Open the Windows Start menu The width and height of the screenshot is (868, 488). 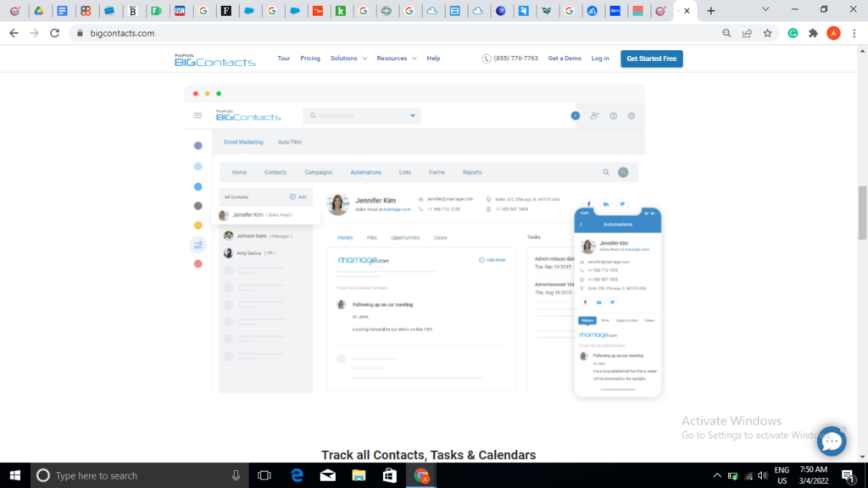click(x=15, y=475)
